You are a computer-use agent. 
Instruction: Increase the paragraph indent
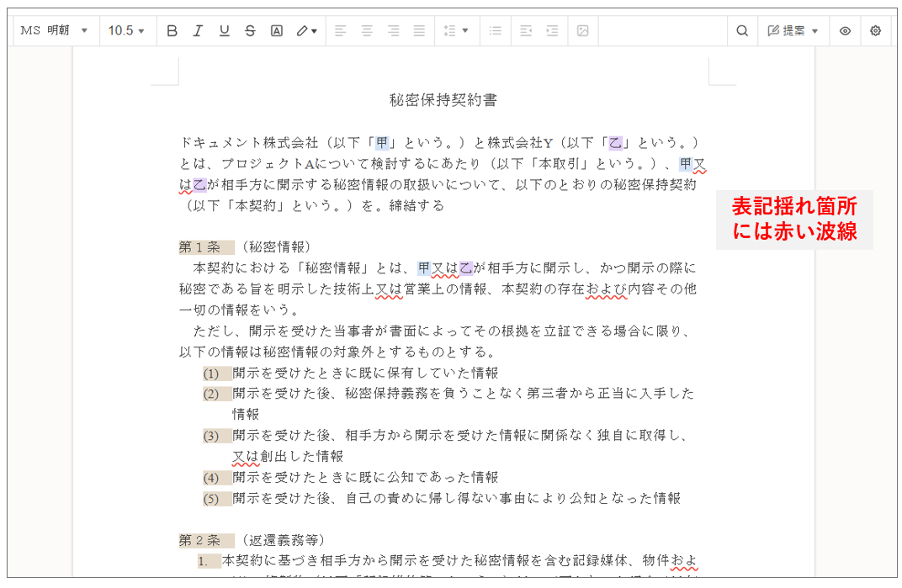pyautogui.click(x=552, y=31)
